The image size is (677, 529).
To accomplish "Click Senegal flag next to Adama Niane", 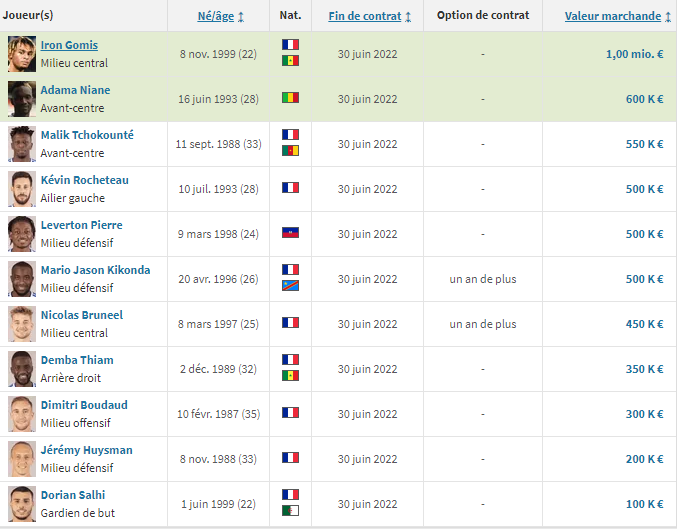I will pos(290,99).
